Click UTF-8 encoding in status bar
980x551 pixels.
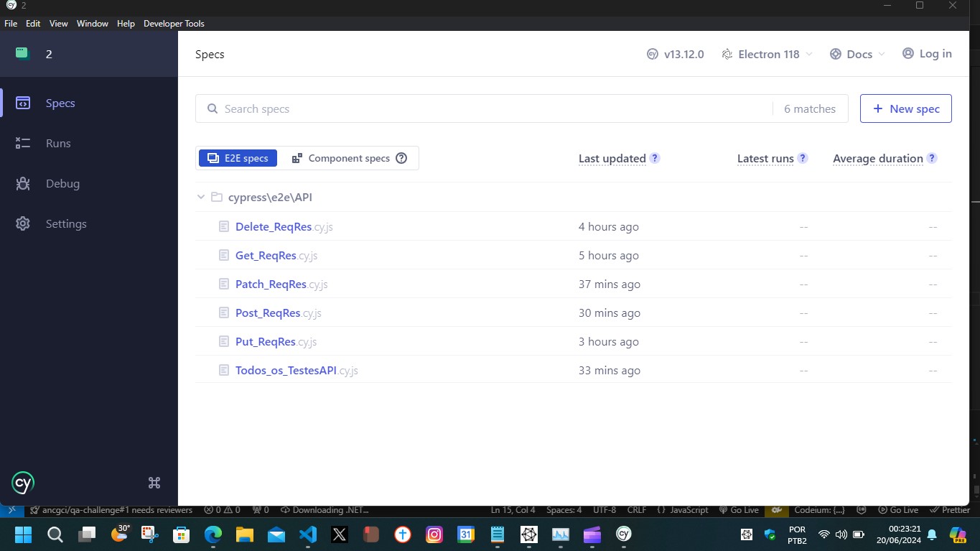[605, 510]
